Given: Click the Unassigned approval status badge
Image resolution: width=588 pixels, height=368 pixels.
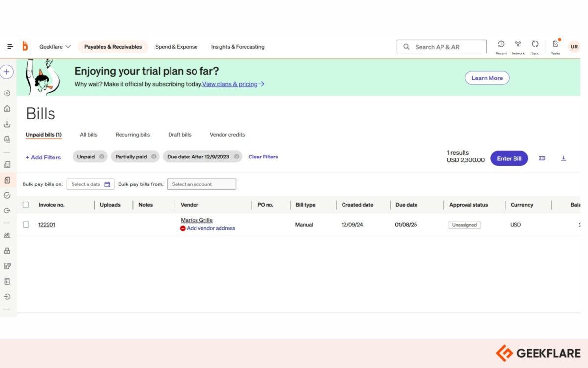Looking at the screenshot, I should click(x=465, y=225).
